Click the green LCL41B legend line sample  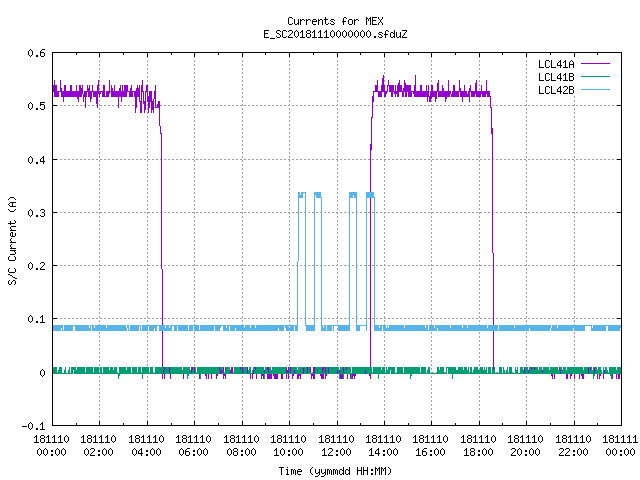[x=595, y=76]
